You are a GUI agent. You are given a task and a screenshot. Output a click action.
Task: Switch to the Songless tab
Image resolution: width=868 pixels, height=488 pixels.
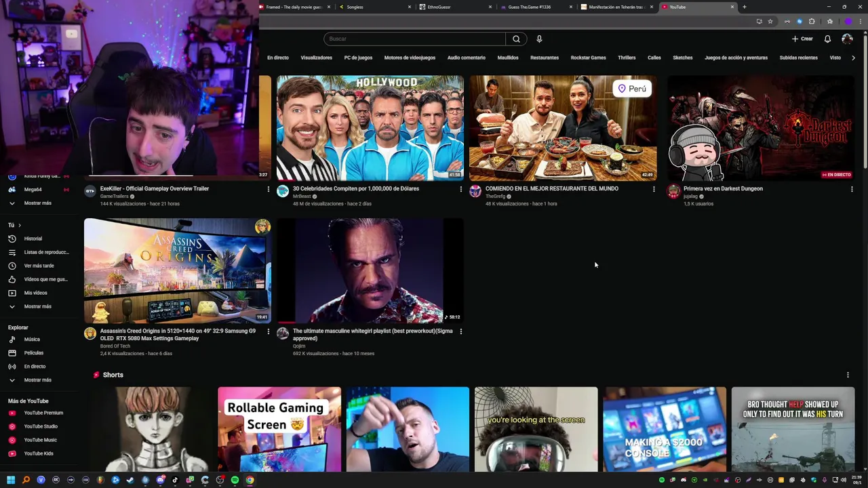pos(376,7)
